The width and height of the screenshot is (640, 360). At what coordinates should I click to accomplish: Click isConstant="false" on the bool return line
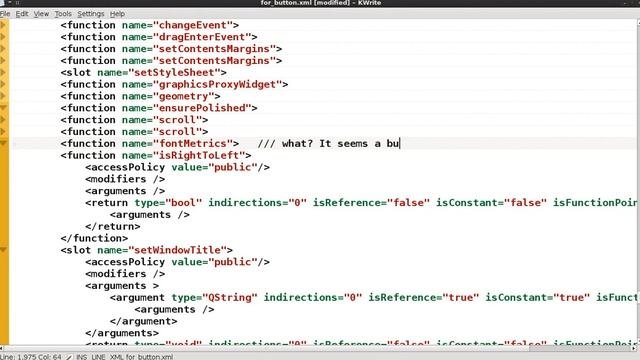(491, 203)
